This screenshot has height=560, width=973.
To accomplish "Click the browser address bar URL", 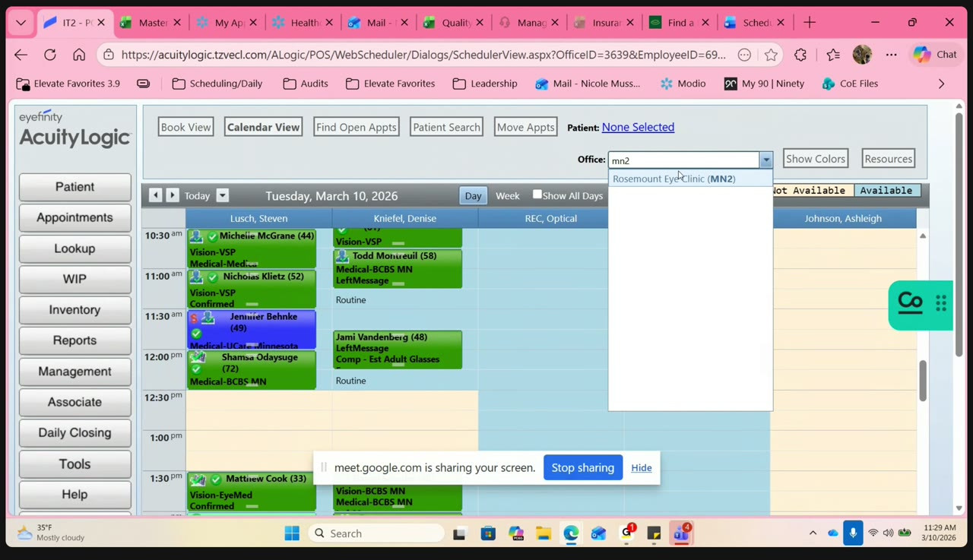I will click(x=423, y=55).
